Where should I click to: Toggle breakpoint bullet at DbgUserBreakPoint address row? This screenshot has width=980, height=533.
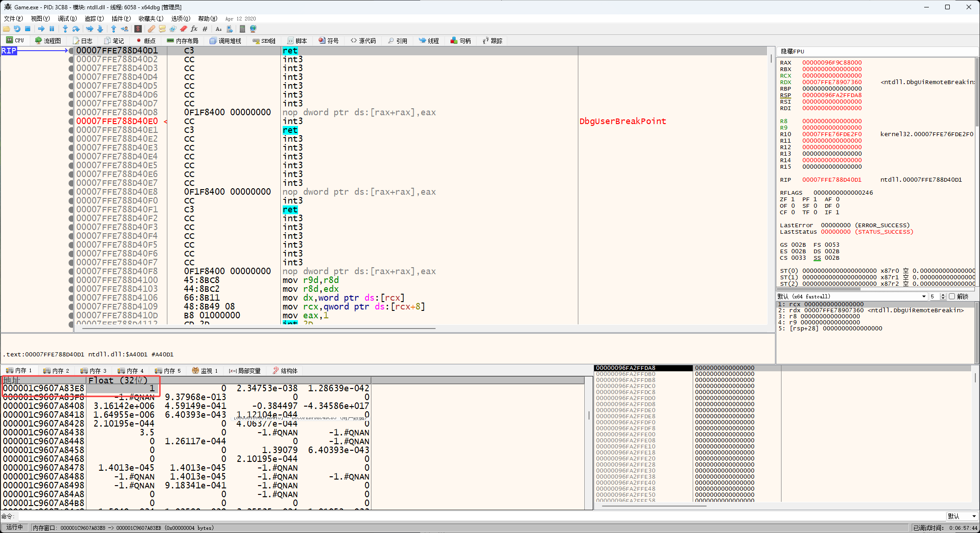(x=71, y=121)
